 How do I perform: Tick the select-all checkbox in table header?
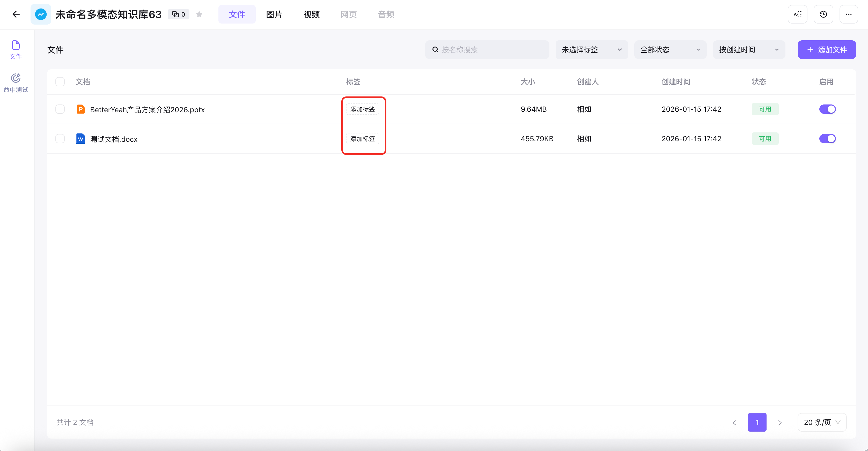coord(60,82)
